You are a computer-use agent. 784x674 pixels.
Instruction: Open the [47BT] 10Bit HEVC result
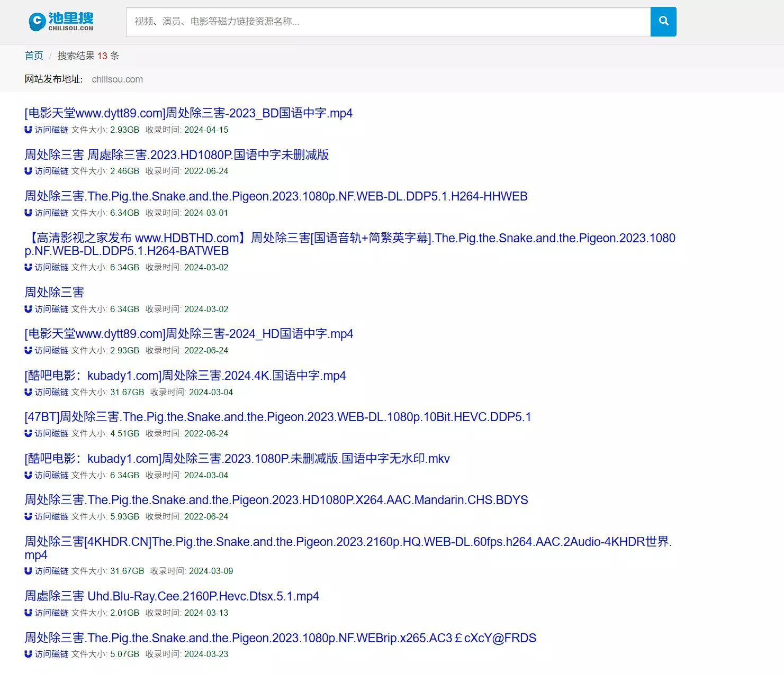click(x=277, y=417)
